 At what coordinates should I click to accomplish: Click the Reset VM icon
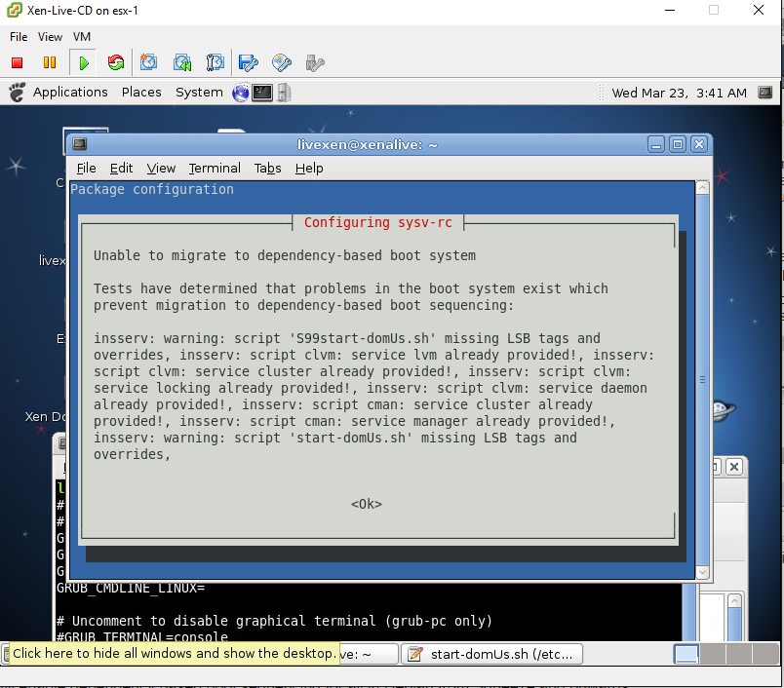115,63
